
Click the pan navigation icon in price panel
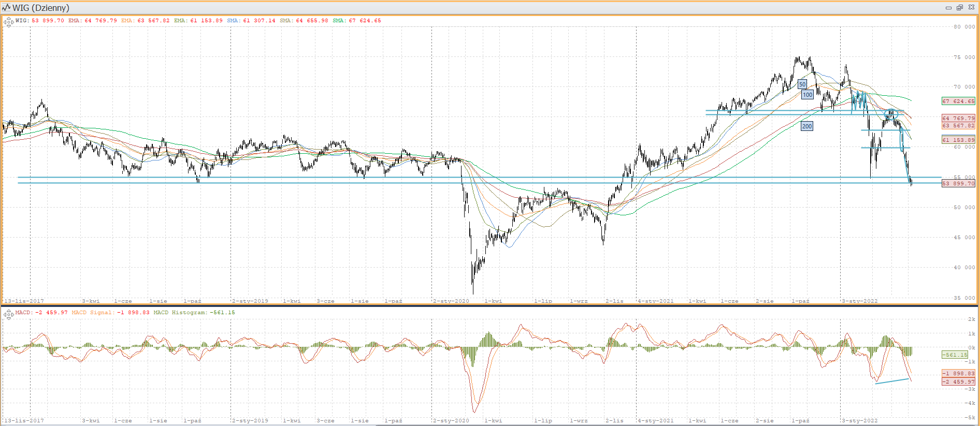(8, 22)
